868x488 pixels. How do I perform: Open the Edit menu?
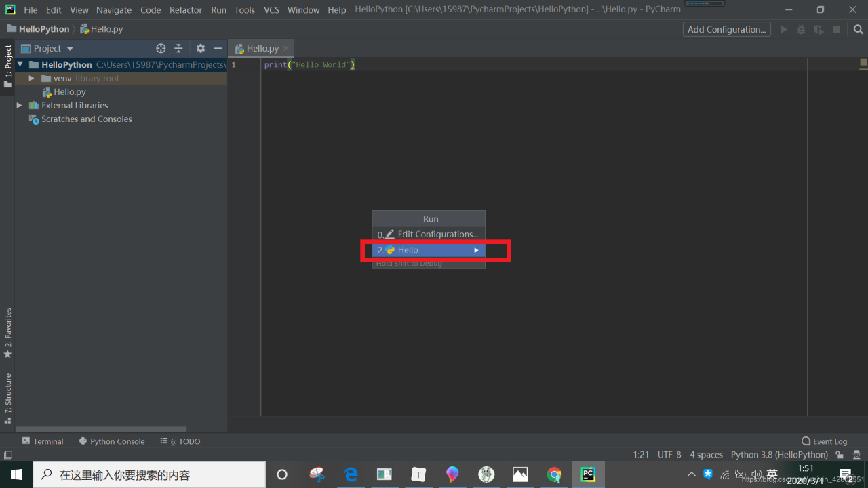click(x=54, y=10)
